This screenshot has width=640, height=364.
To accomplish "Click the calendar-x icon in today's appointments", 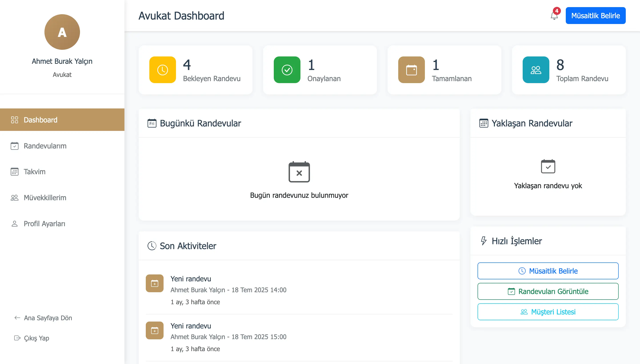I will [x=299, y=172].
